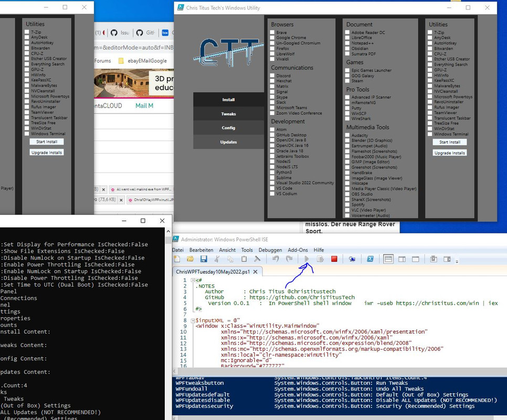Open Hilfe menu in PowerShell ISE

point(319,250)
